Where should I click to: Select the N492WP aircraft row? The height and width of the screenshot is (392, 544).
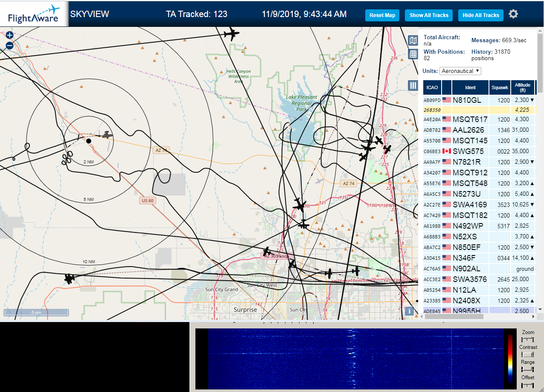(479, 226)
